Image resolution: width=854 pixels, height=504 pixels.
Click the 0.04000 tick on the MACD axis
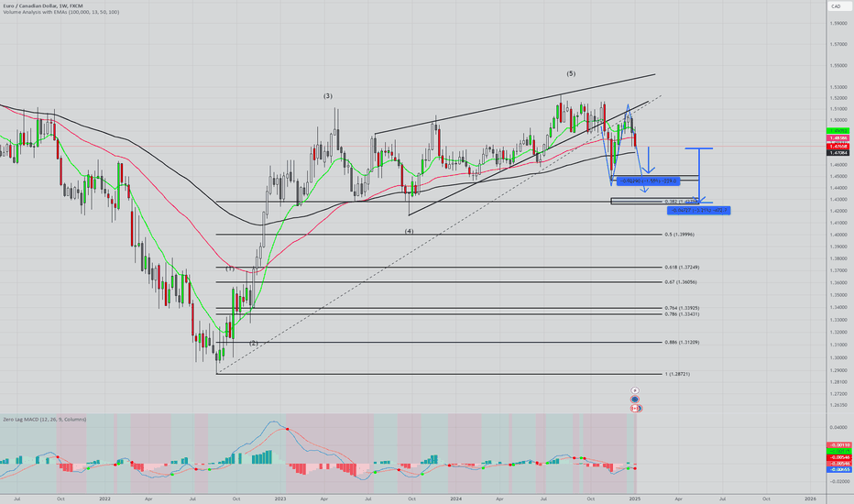(838, 427)
